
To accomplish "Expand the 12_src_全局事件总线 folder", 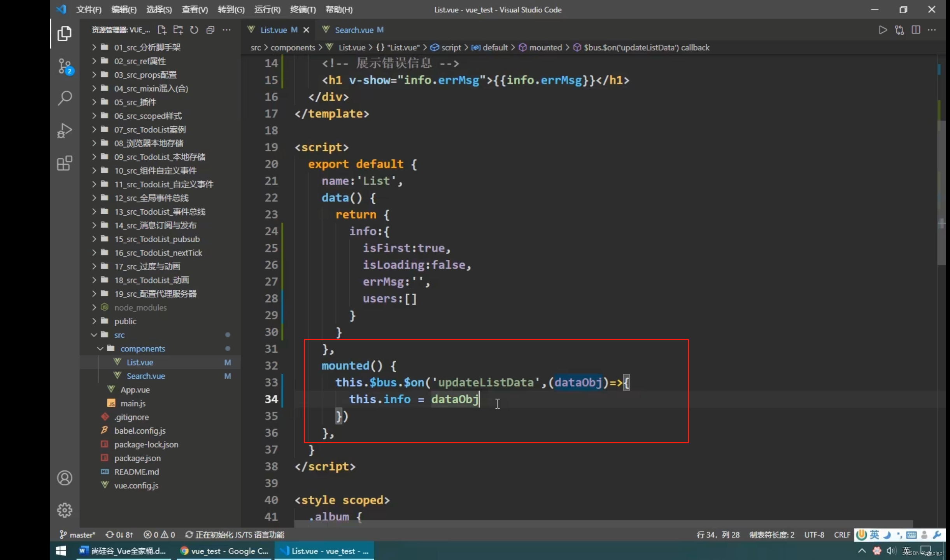I will 160,198.
